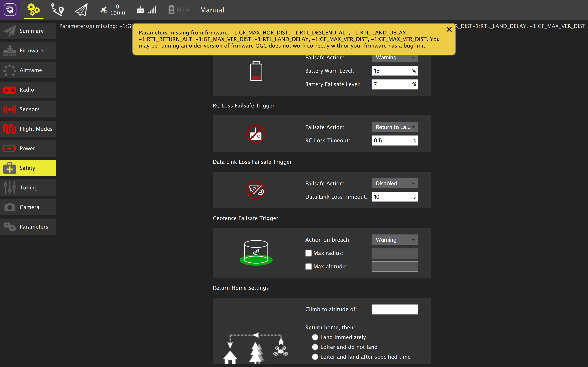Click the battery status N/A indicator
This screenshot has height=367, width=588.
(179, 10)
